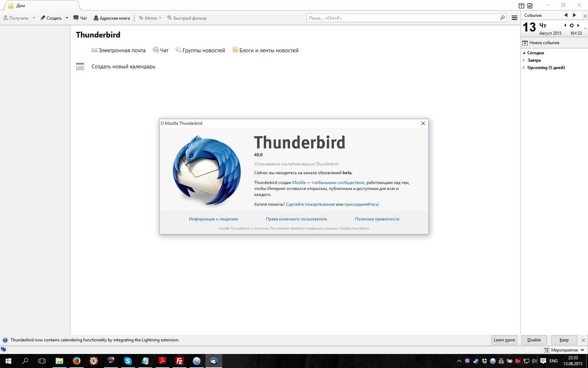Expand the Upcoming (5 дней) section
This screenshot has height=368, width=588.
524,68
